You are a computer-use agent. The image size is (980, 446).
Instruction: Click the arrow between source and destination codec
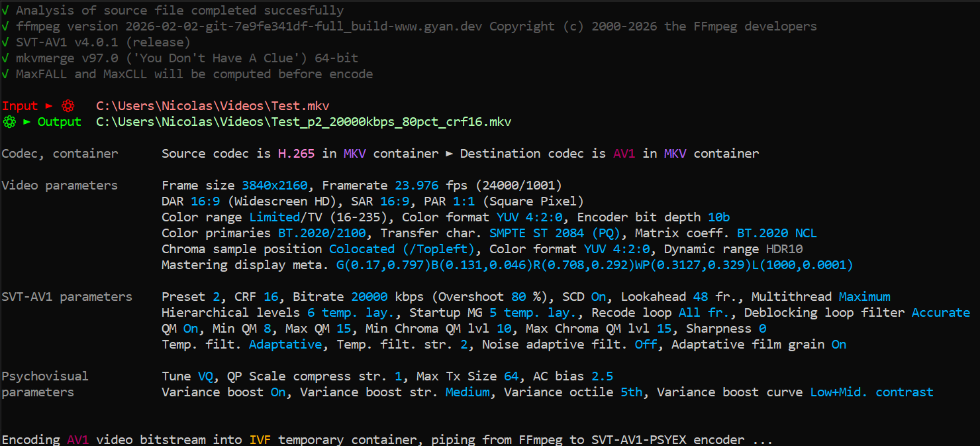tap(449, 154)
